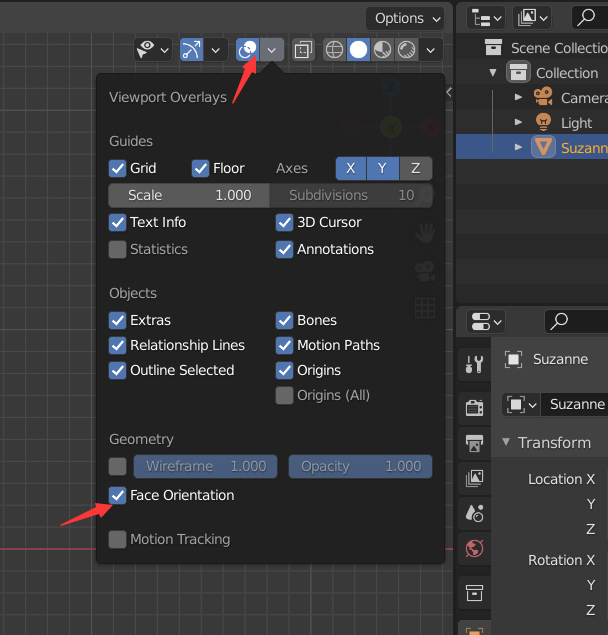This screenshot has height=635, width=608.
Task: Open the Properties editor type menu
Action: 486,322
